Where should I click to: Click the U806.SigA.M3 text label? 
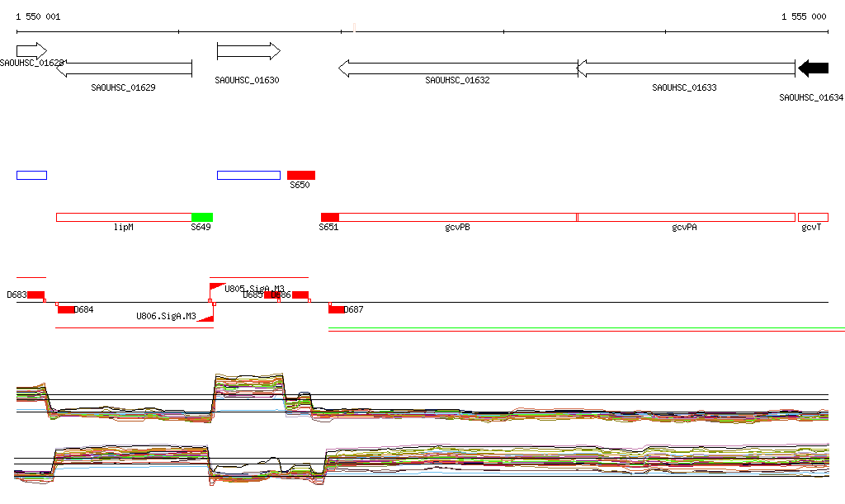point(166,316)
